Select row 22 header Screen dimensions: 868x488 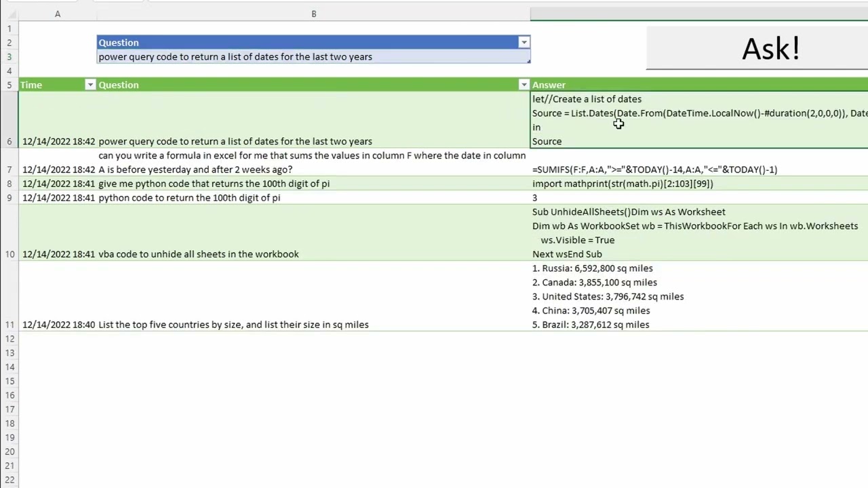(9, 480)
